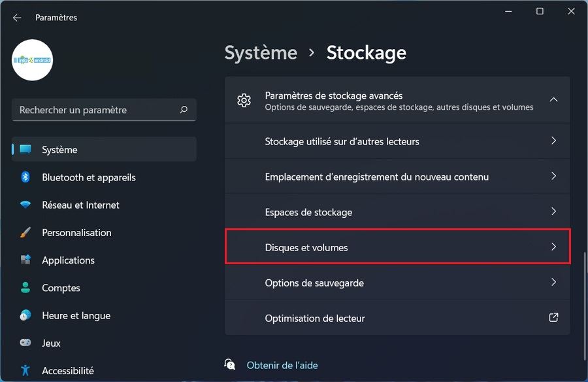Click the back arrow next to Paramètres
588x382 pixels.
16,18
